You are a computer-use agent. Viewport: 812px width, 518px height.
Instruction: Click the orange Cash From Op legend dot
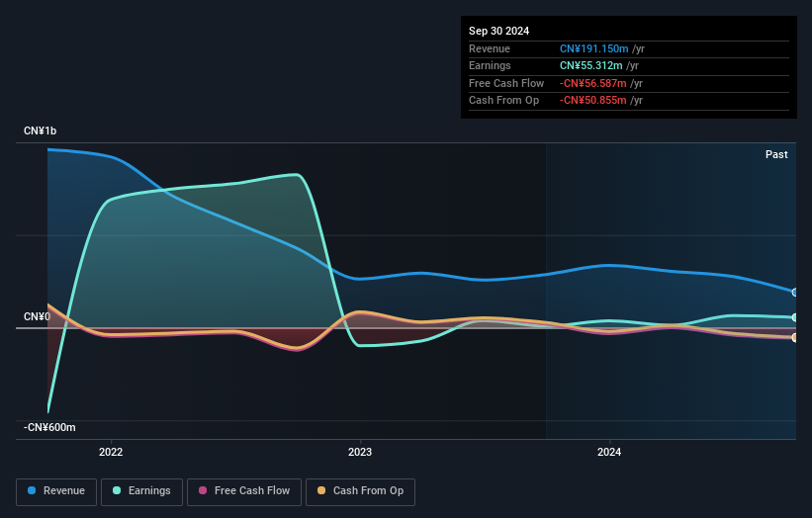321,490
